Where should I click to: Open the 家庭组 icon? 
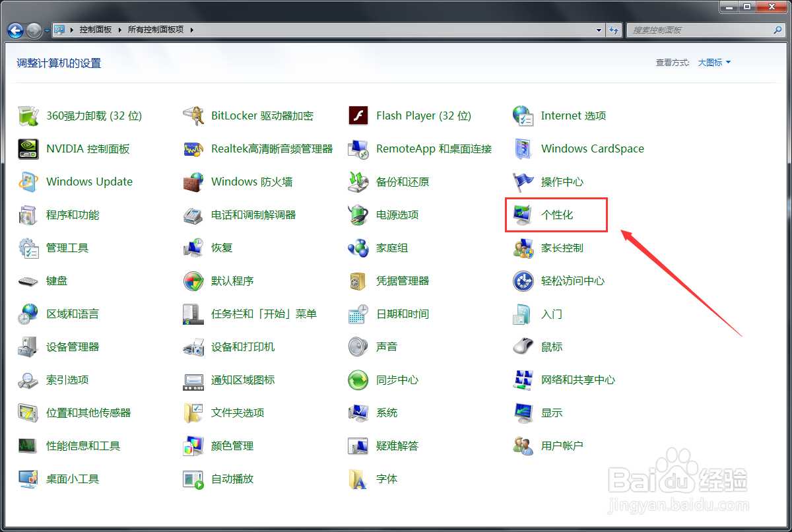358,248
